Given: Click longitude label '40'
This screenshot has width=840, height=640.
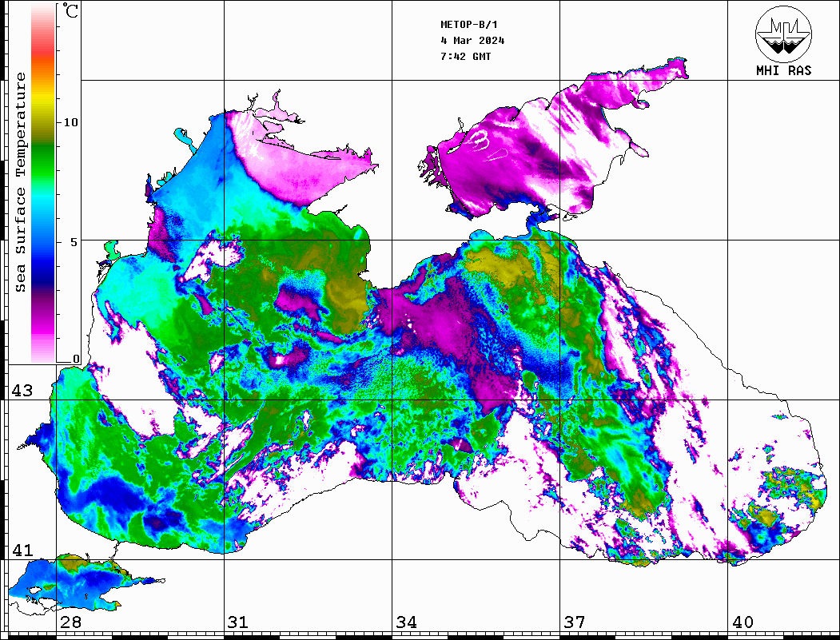Looking at the screenshot, I should click(x=742, y=622).
